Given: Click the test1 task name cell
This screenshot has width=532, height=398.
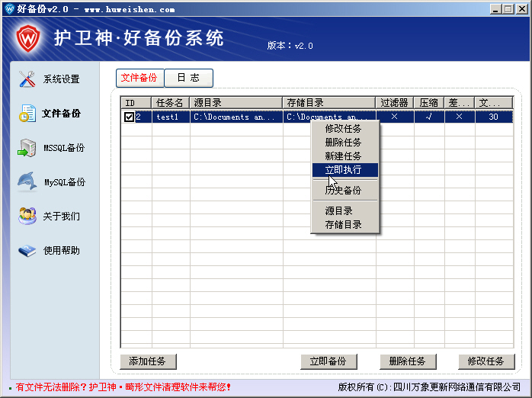Looking at the screenshot, I should pyautogui.click(x=171, y=117).
